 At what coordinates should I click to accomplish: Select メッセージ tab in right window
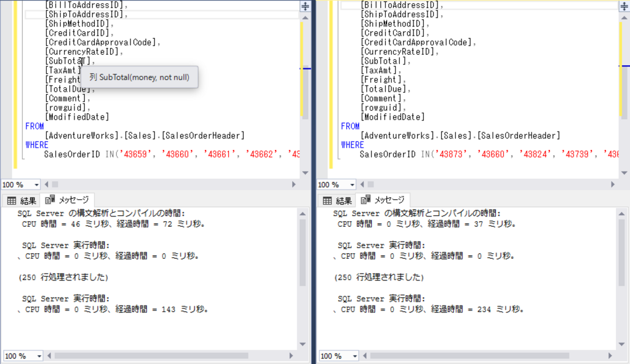pos(383,200)
